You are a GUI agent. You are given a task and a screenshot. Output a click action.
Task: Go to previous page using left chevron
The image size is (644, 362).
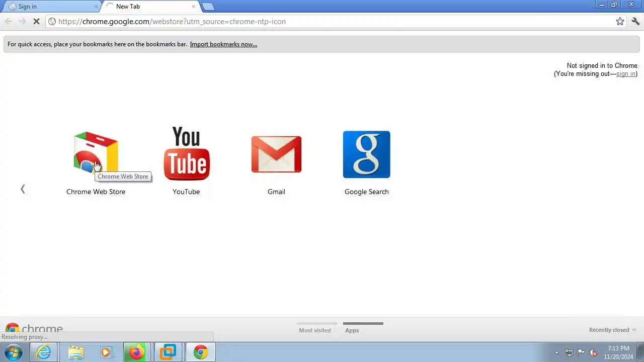point(23,189)
